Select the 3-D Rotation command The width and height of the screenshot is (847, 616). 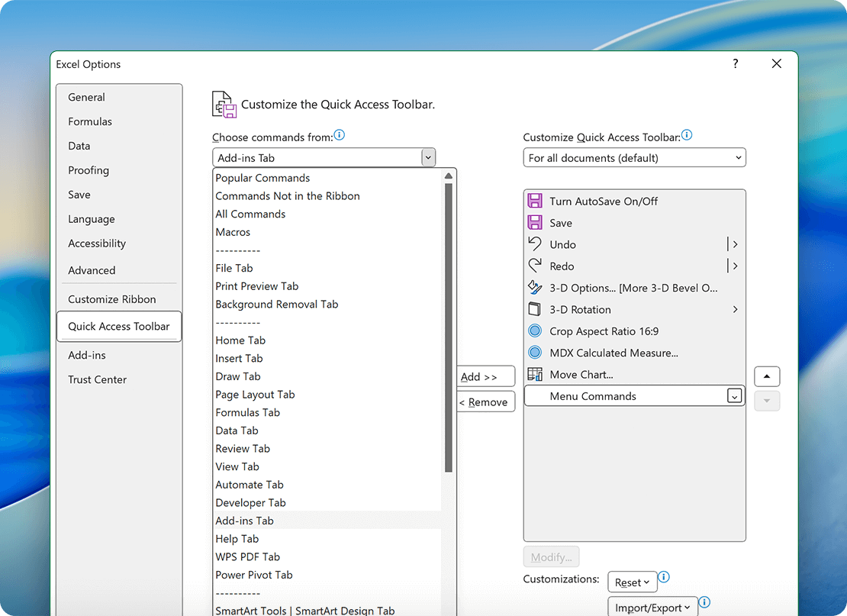580,309
